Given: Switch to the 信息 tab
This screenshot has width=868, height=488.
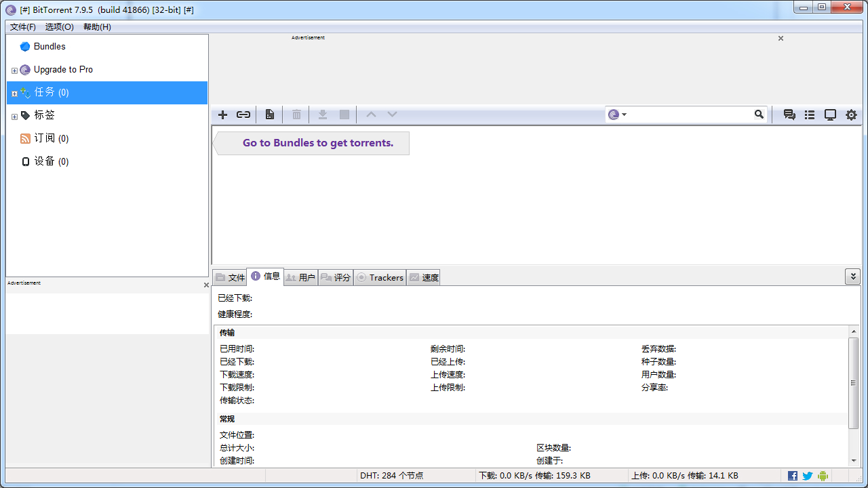Looking at the screenshot, I should (265, 276).
